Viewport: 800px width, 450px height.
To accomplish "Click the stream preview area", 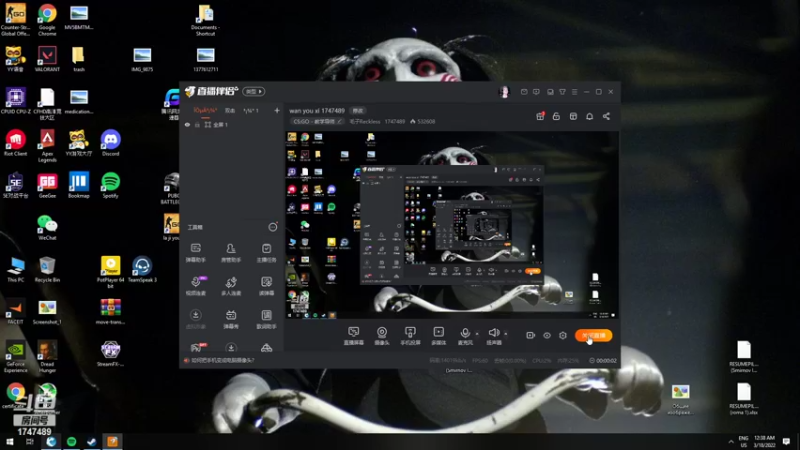I will (452, 226).
